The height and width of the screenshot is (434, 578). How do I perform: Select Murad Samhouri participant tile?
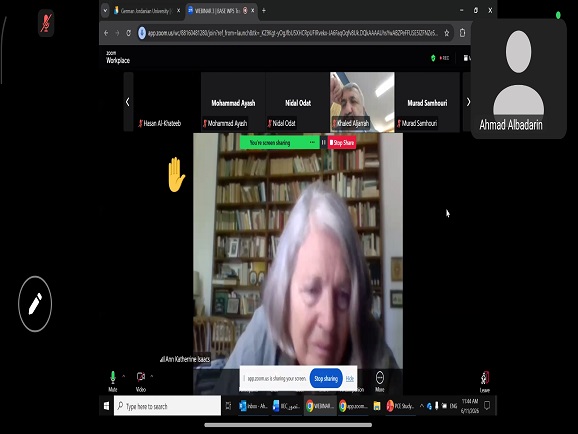click(427, 102)
